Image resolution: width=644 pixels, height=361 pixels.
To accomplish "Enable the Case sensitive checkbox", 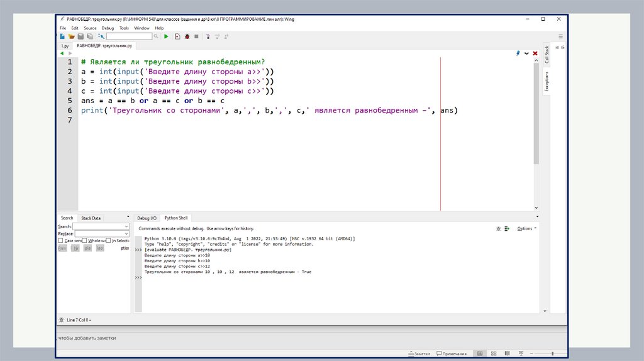I will pos(60,240).
